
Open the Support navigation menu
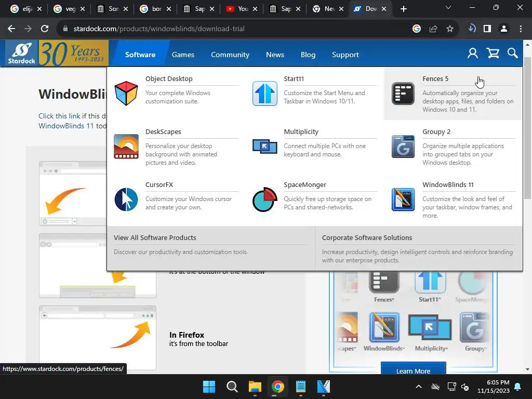345,55
